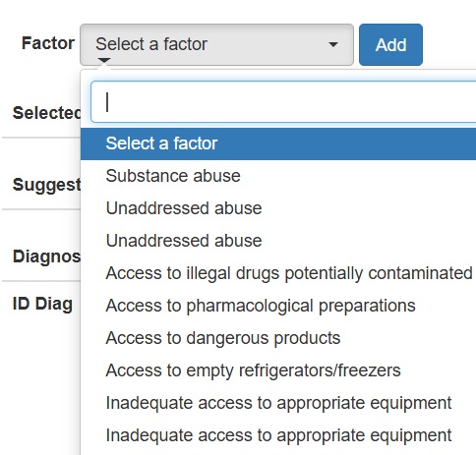This screenshot has width=476, height=455.
Task: Click the partially hidden 'Selected' label
Action: click(46, 113)
